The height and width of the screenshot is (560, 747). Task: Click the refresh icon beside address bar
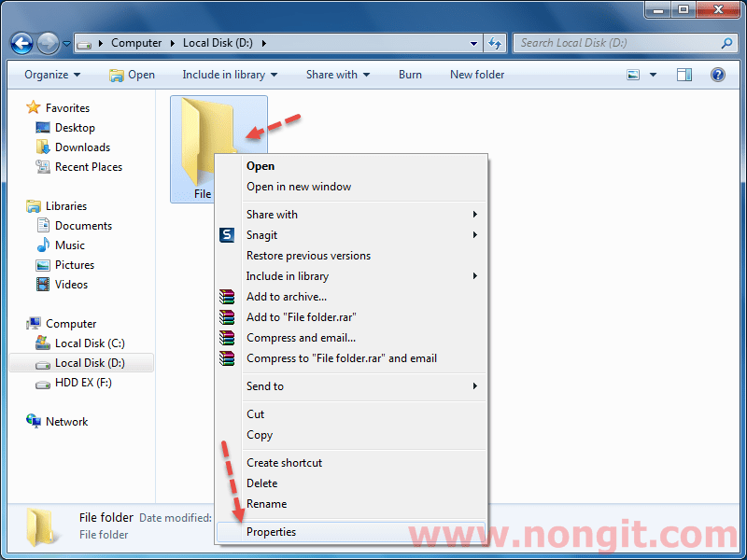[496, 43]
